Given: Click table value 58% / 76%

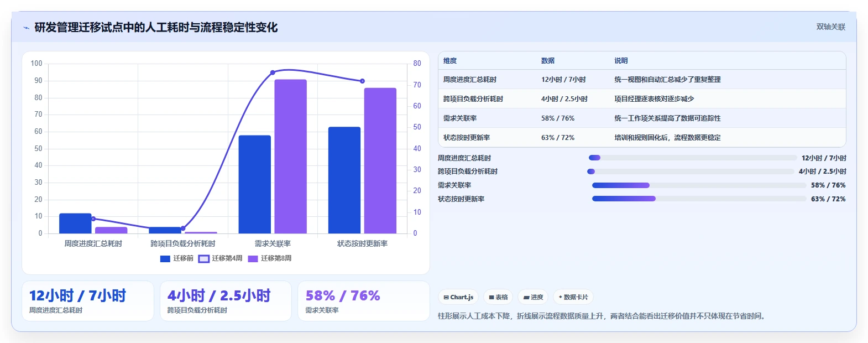Looking at the screenshot, I should click(x=558, y=118).
